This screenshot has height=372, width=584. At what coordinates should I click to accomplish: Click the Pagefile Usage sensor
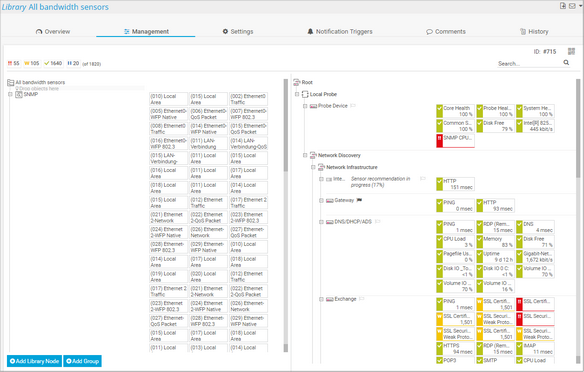(455, 257)
